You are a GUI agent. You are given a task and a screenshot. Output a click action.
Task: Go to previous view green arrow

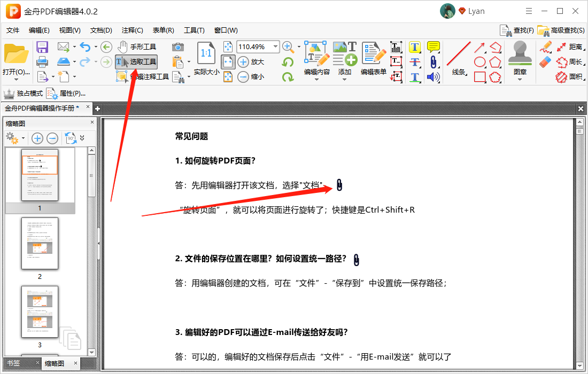coord(106,47)
